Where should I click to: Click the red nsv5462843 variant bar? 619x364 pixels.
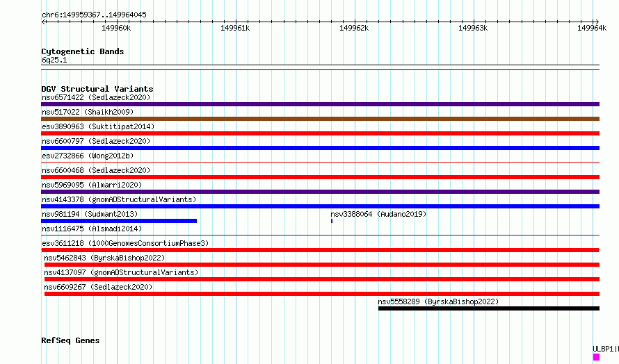[x=322, y=265]
